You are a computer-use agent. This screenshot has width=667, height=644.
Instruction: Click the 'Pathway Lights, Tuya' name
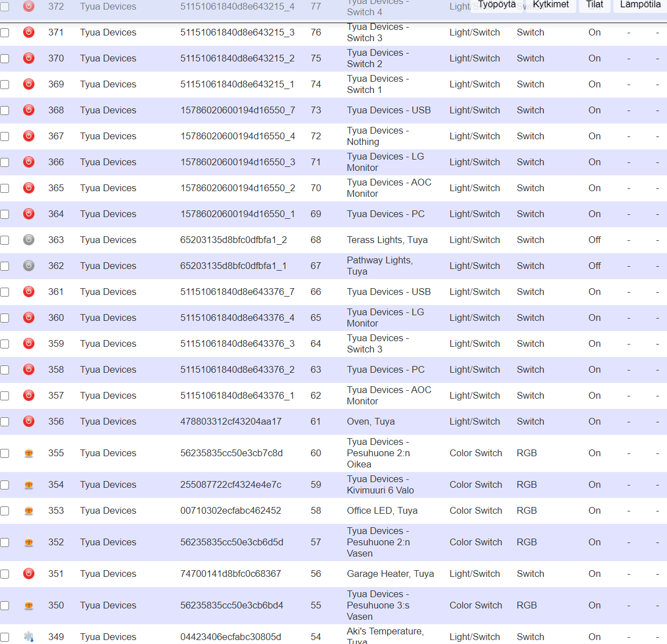click(380, 266)
